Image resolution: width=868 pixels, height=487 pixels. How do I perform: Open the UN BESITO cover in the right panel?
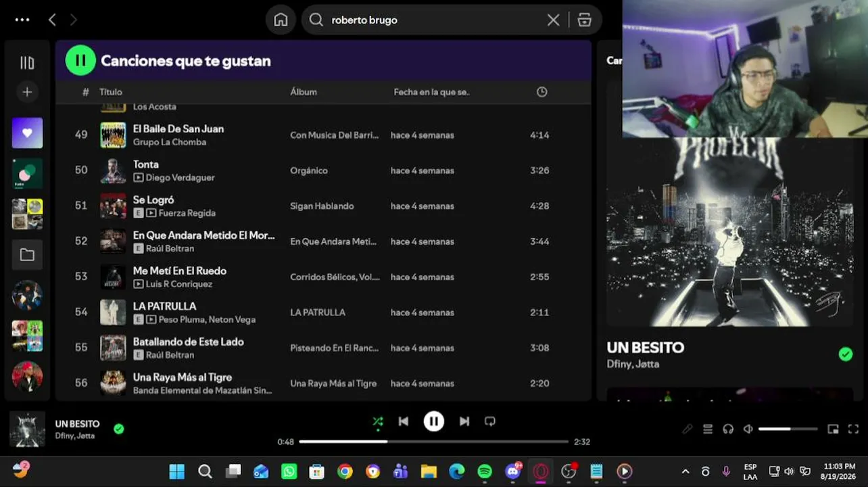[x=729, y=232]
